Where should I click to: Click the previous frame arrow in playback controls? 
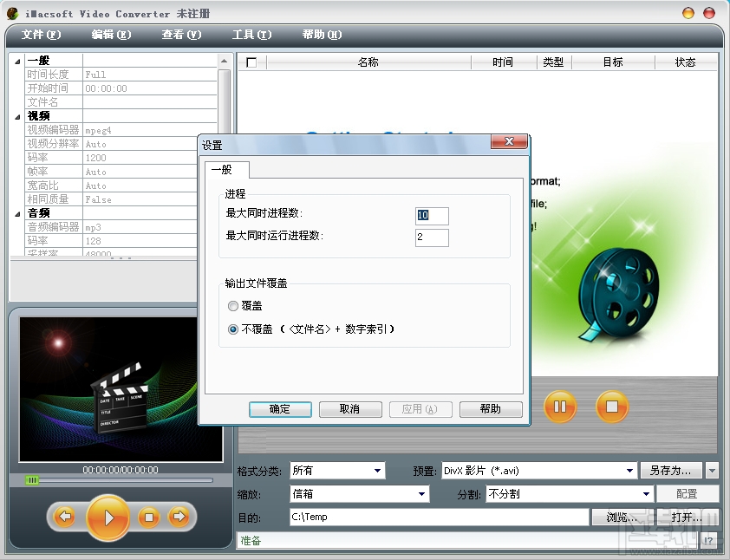(65, 516)
